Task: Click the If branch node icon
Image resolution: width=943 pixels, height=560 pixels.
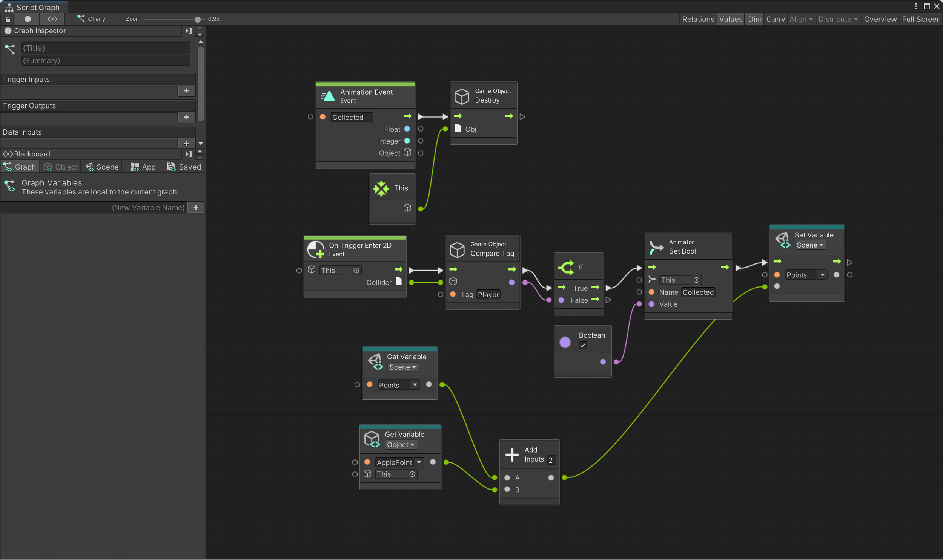Action: coord(566,268)
